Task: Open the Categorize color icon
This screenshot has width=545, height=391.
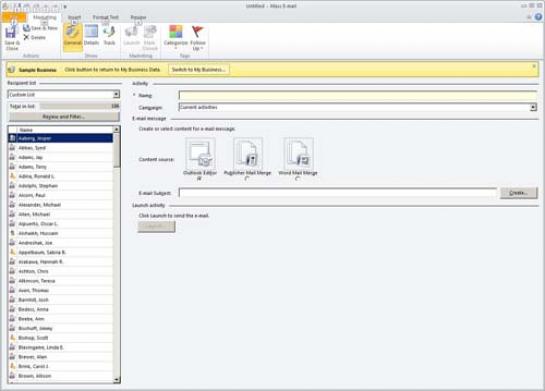Action: 176,32
